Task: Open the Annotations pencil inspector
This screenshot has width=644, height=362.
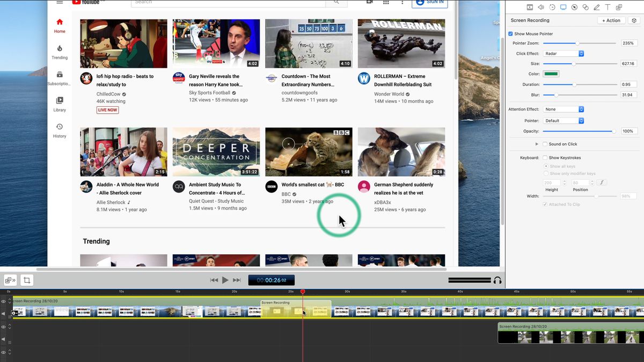Action: pyautogui.click(x=597, y=7)
